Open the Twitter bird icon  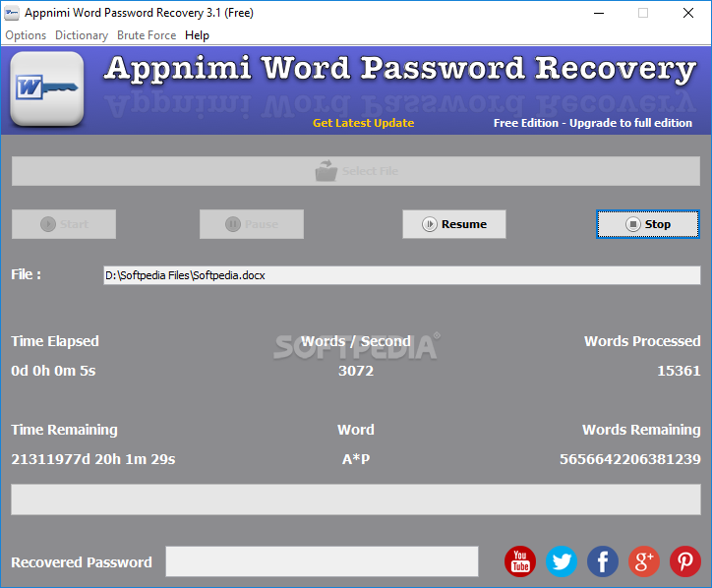562,561
